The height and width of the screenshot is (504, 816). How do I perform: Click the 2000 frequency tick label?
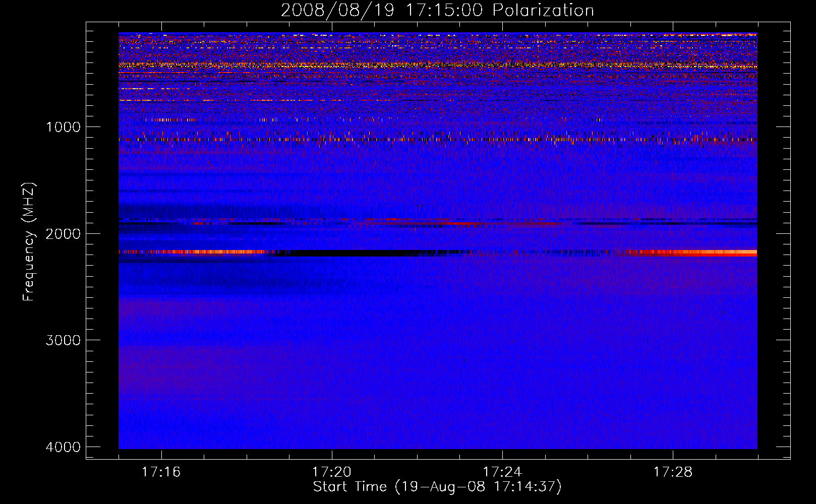pyautogui.click(x=63, y=233)
